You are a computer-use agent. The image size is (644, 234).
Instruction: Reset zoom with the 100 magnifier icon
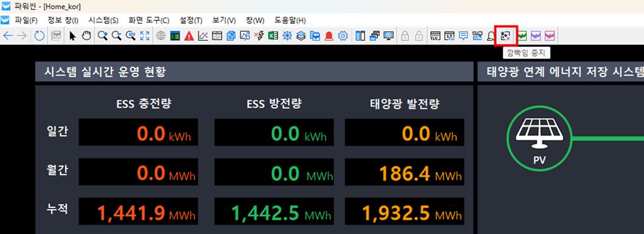click(131, 36)
